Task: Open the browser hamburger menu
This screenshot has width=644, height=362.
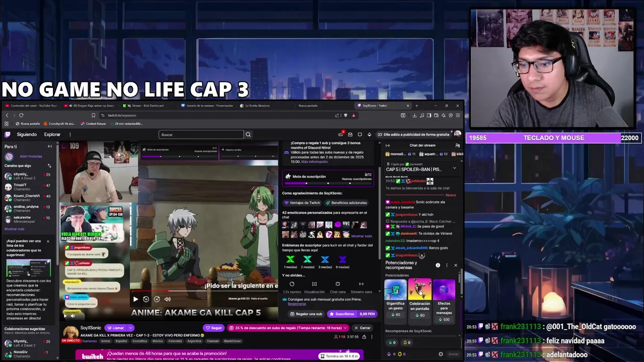Action: coord(457,115)
